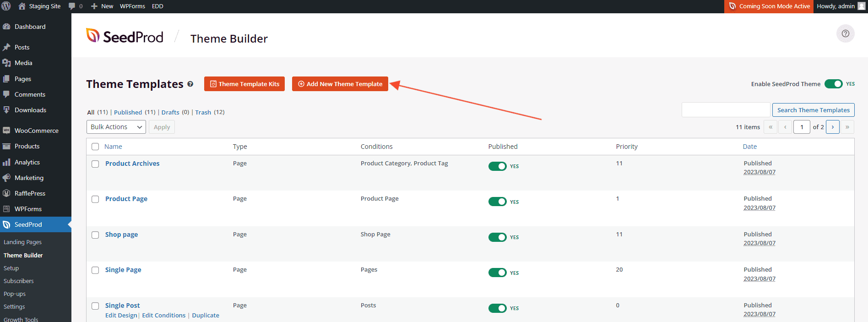Click the info icon beside Theme Templates heading
Viewport: 868px width, 322px height.
(190, 84)
